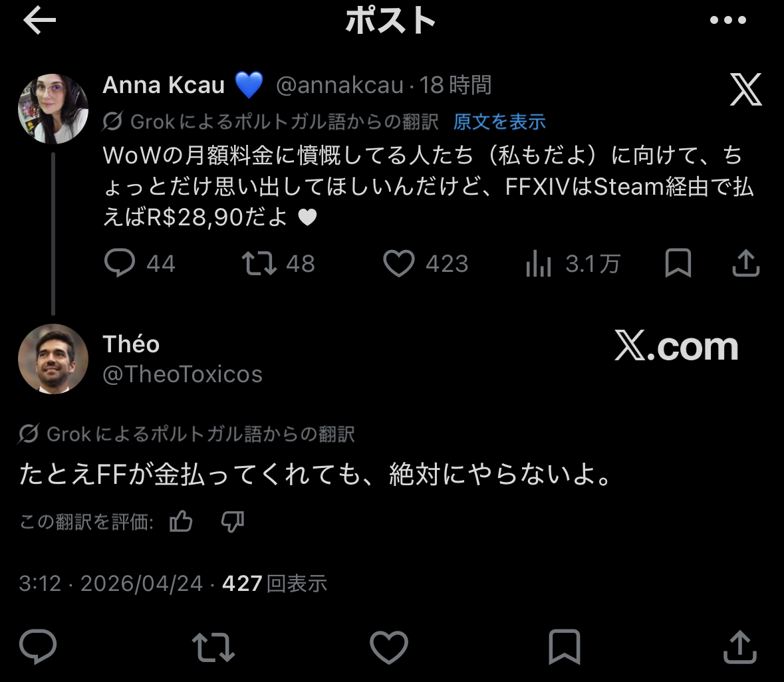This screenshot has height=682, width=784.
Task: Reply to Théo's post
Action: 39,647
